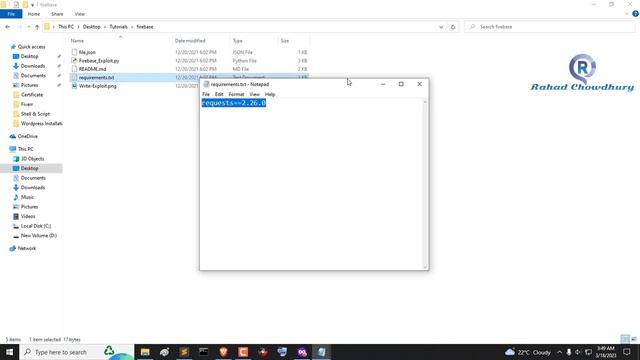Click weather 22°C Cloudy in taskbar
Screen dimensions: 640x360
(528, 352)
